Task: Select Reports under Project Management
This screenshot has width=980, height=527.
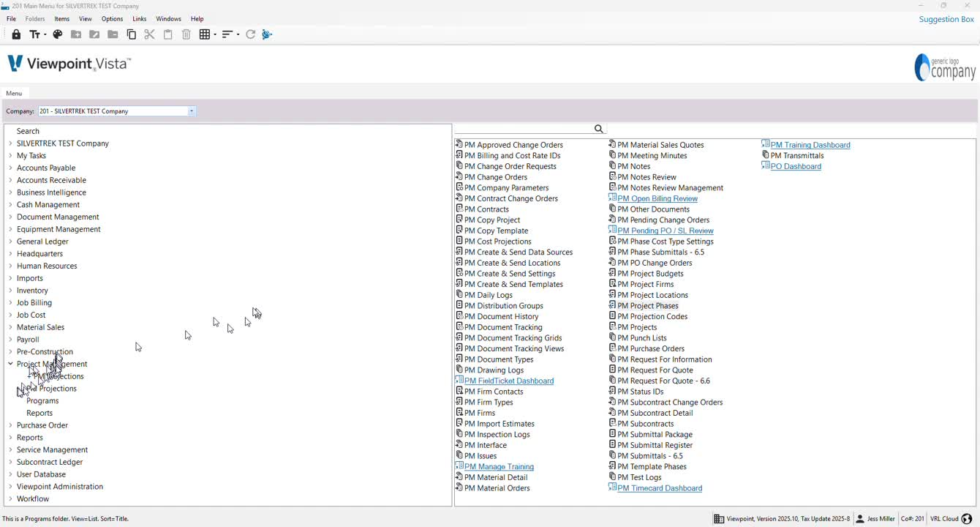Action: pos(39,413)
